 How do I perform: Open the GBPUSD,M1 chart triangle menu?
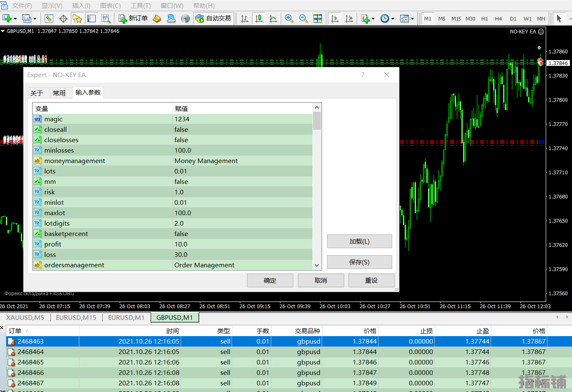click(x=3, y=31)
